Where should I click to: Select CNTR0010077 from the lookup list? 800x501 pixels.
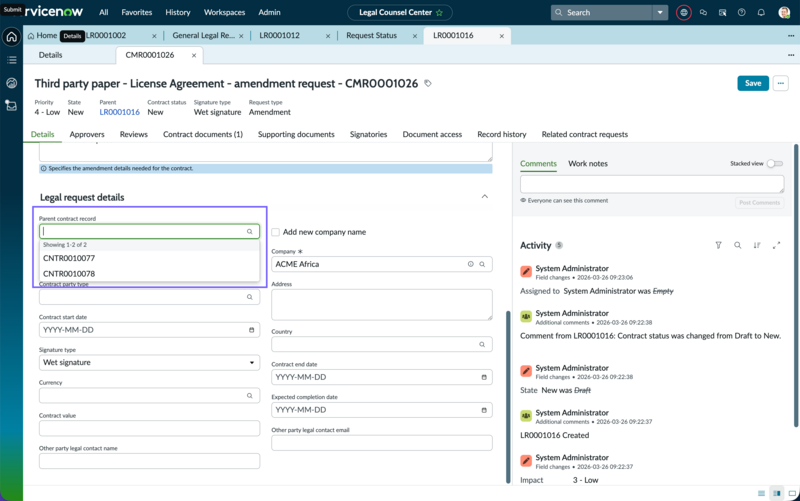149,258
